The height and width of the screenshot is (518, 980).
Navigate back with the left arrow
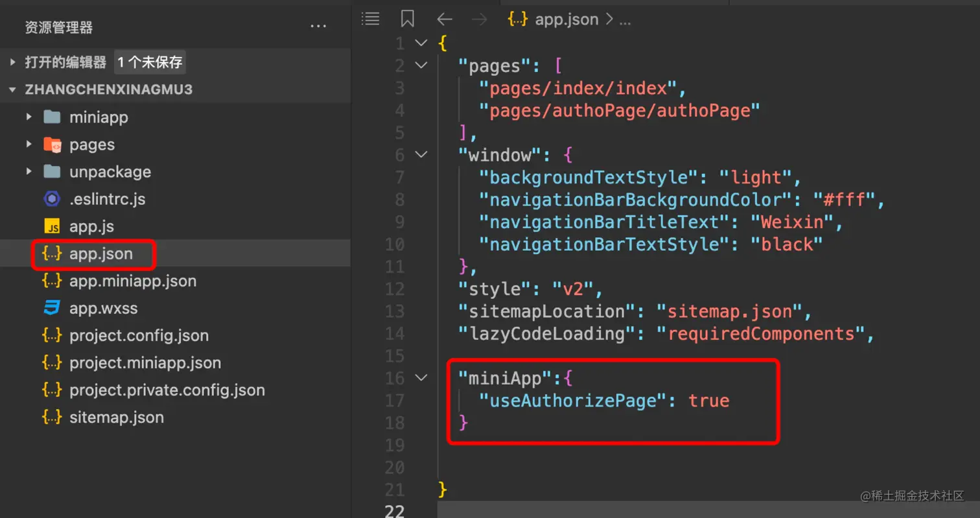click(444, 19)
